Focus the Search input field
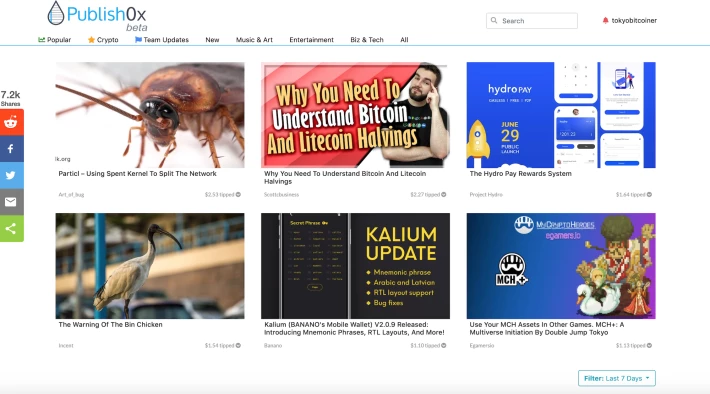This screenshot has height=394, width=710. pos(532,21)
